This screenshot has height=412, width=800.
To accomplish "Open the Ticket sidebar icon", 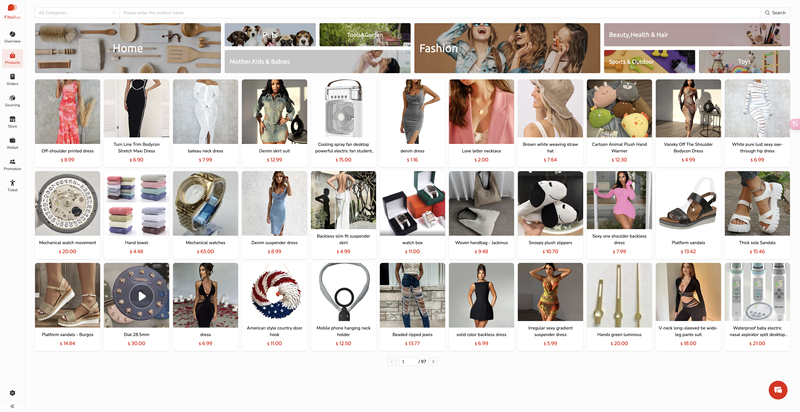I will [x=12, y=186].
